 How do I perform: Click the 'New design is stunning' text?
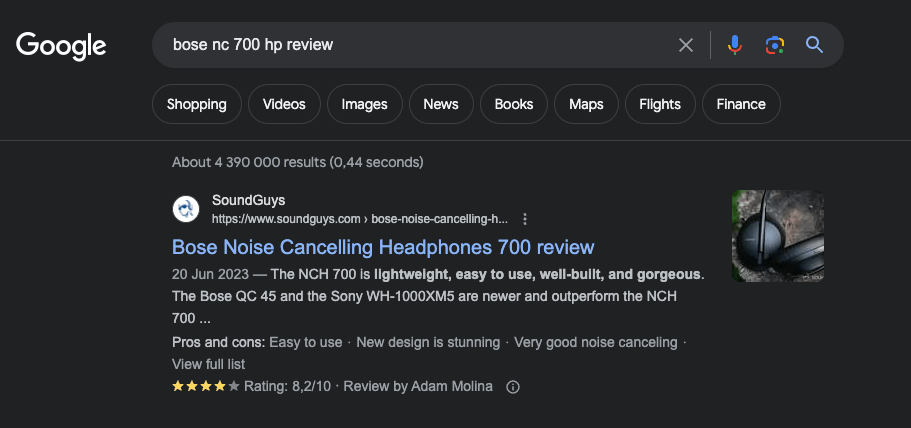point(428,342)
